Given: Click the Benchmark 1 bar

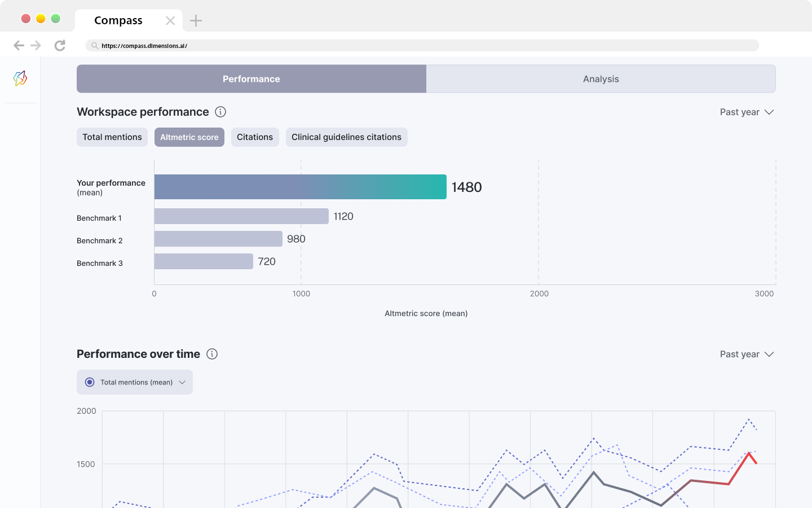Looking at the screenshot, I should pyautogui.click(x=241, y=216).
